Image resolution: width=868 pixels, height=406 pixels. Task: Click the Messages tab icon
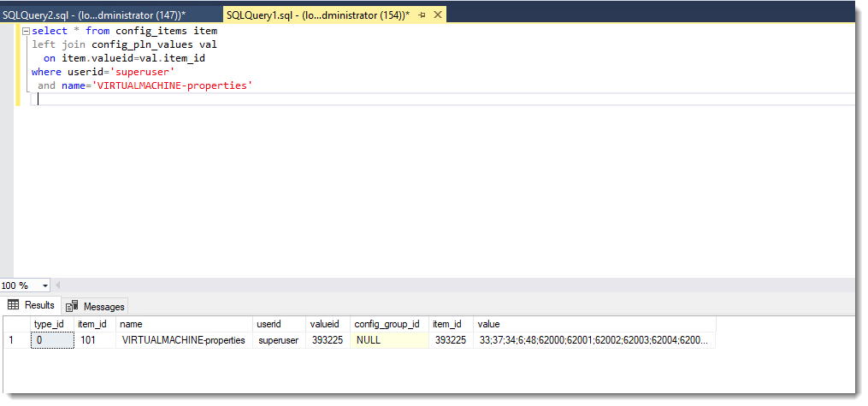point(72,307)
